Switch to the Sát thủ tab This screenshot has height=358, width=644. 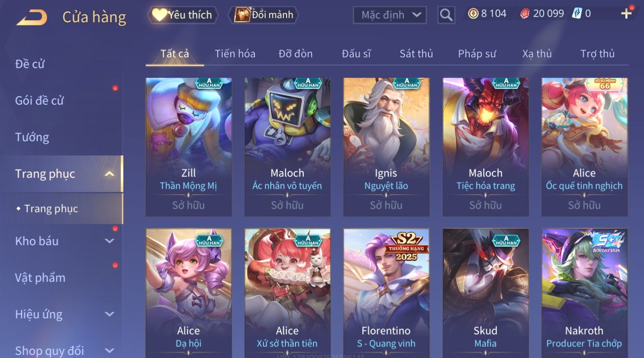[416, 54]
